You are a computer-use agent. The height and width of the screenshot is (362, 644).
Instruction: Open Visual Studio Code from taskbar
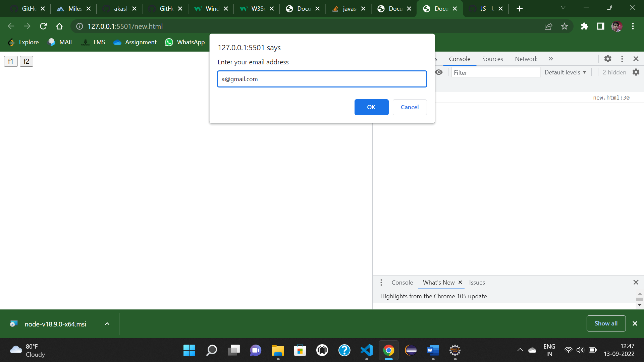coord(367,351)
